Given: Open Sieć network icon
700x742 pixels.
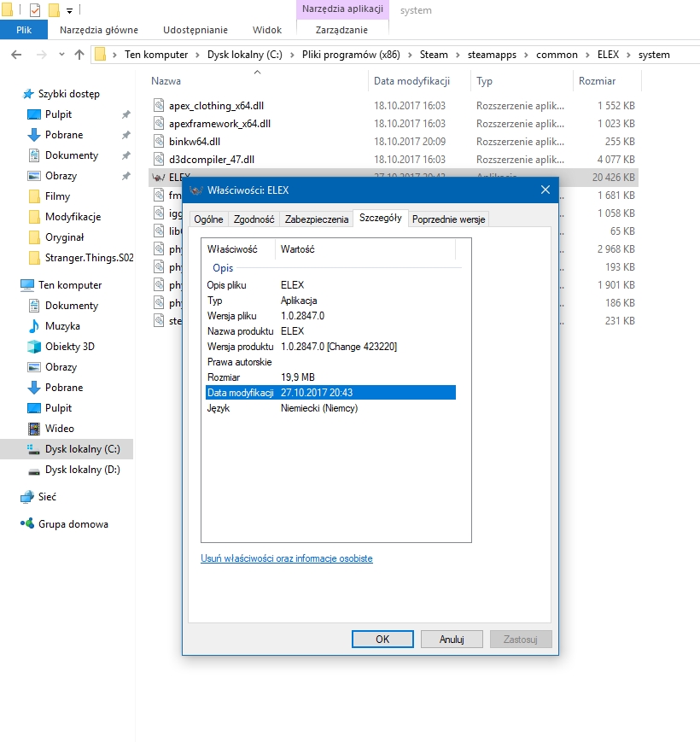Looking at the screenshot, I should [27, 497].
